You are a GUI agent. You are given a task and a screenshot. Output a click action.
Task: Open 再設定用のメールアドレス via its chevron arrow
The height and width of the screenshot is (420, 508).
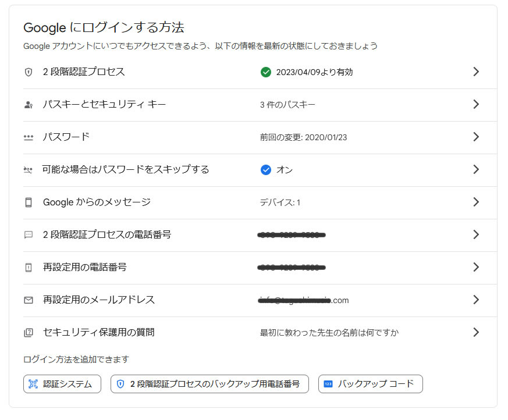(476, 300)
